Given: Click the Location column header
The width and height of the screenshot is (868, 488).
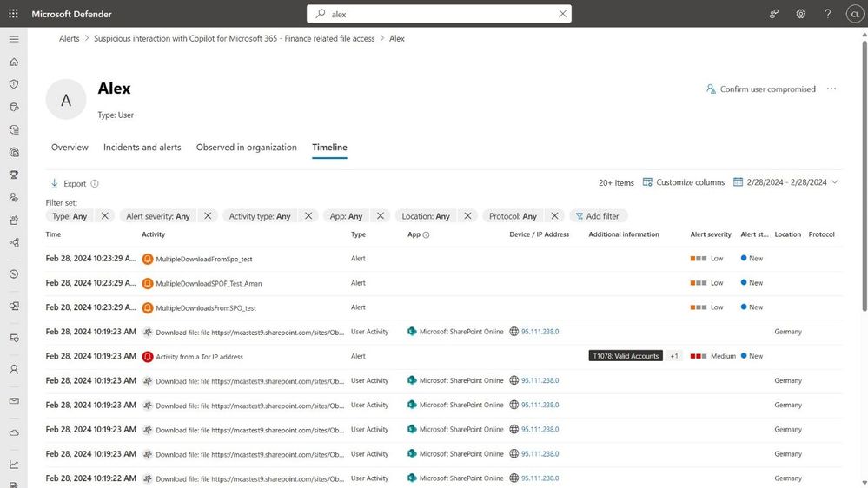Looking at the screenshot, I should [788, 234].
